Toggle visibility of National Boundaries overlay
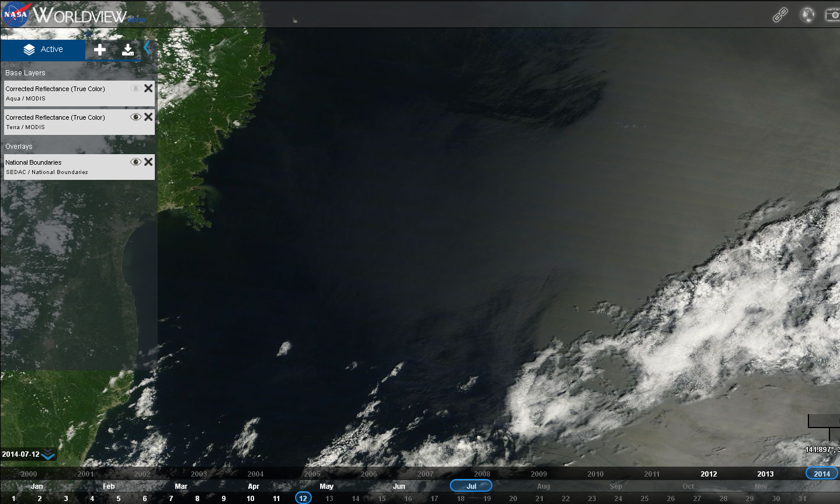The height and width of the screenshot is (504, 840). [x=135, y=162]
